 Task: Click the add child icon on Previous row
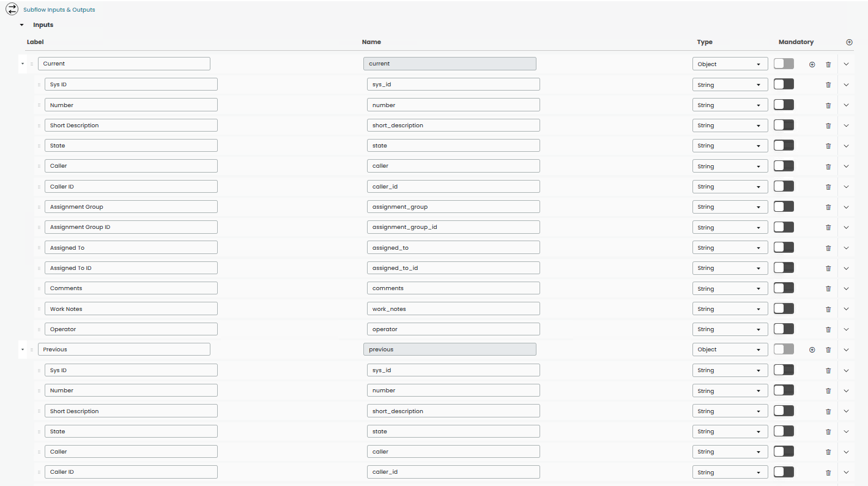click(812, 349)
